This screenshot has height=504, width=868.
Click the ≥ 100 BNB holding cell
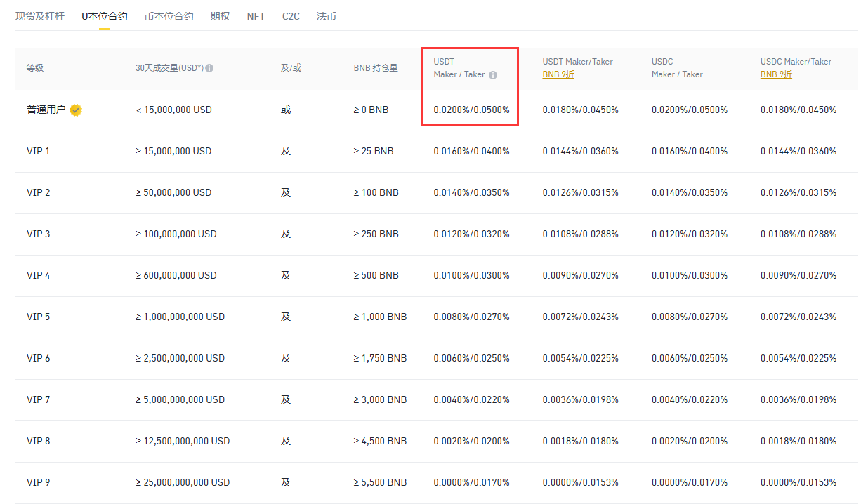pyautogui.click(x=376, y=192)
